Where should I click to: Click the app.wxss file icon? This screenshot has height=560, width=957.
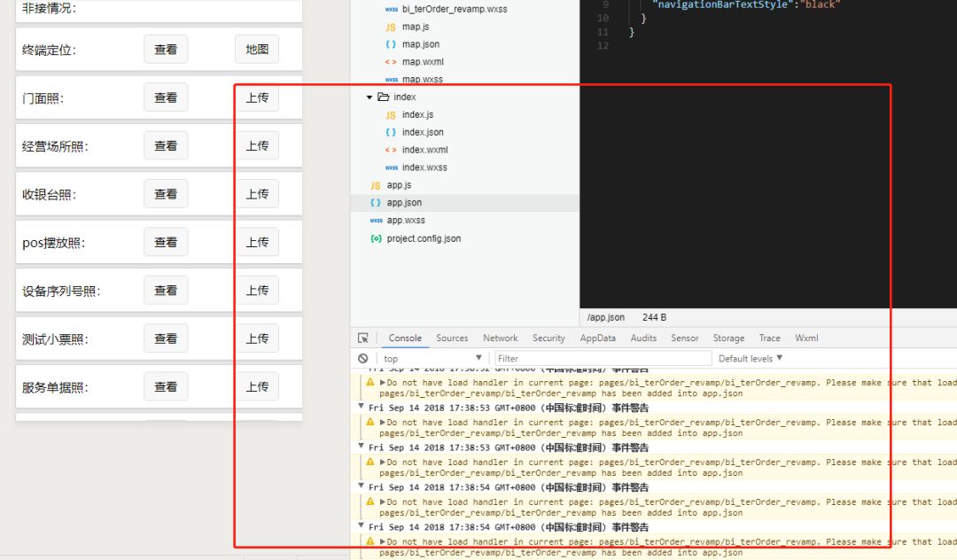[x=376, y=221]
